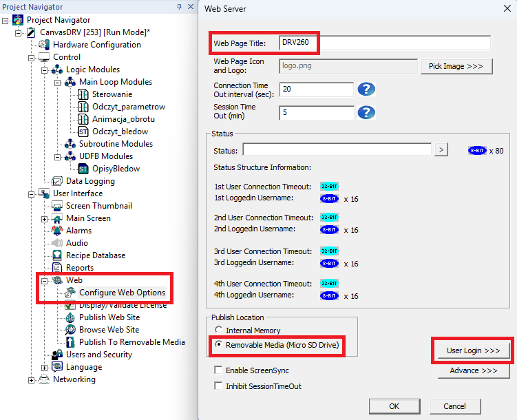Click into the Web Page Title field
Screen dimensions: 517x420
pos(384,43)
